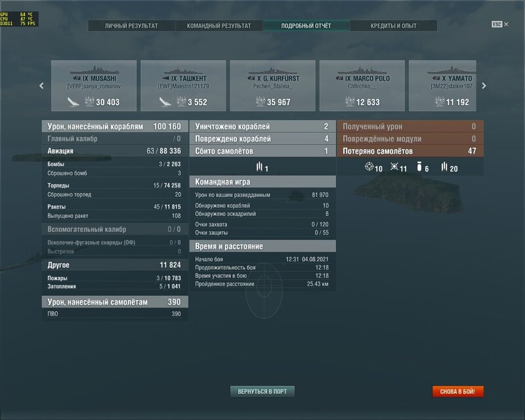Click the Командная игра header
This screenshot has width=525, height=420.
(x=262, y=182)
